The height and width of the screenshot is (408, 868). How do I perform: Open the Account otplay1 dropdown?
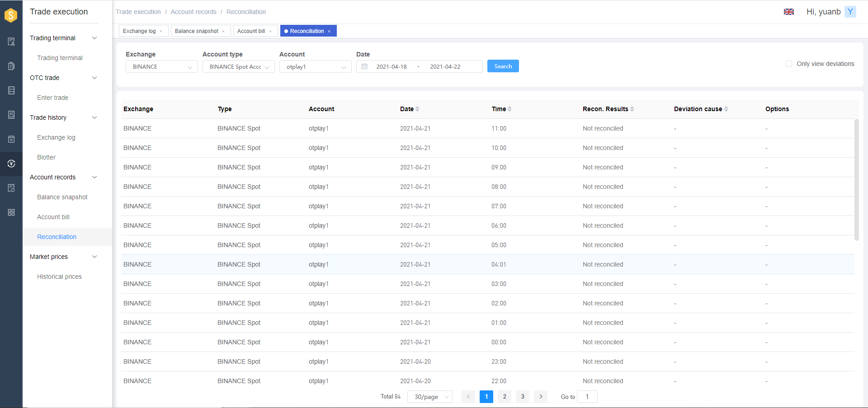tap(316, 66)
